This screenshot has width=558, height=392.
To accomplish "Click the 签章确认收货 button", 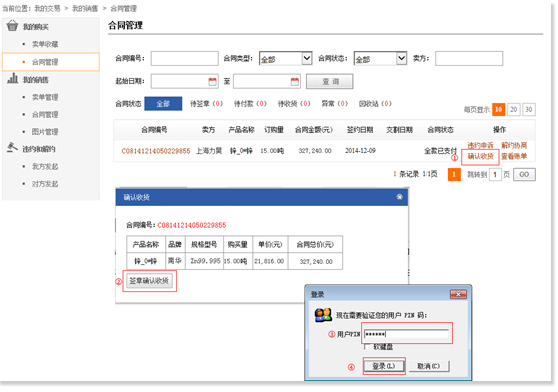I will 149,281.
